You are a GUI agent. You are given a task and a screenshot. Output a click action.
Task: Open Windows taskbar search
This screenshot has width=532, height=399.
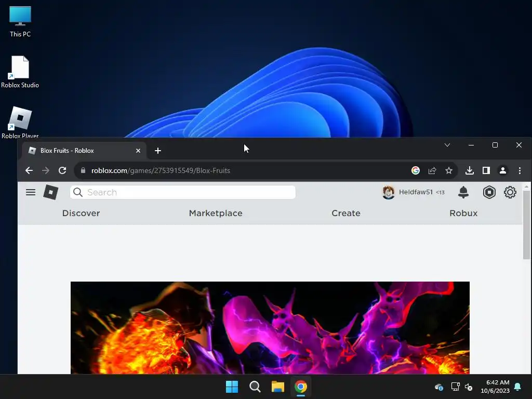[255, 387]
